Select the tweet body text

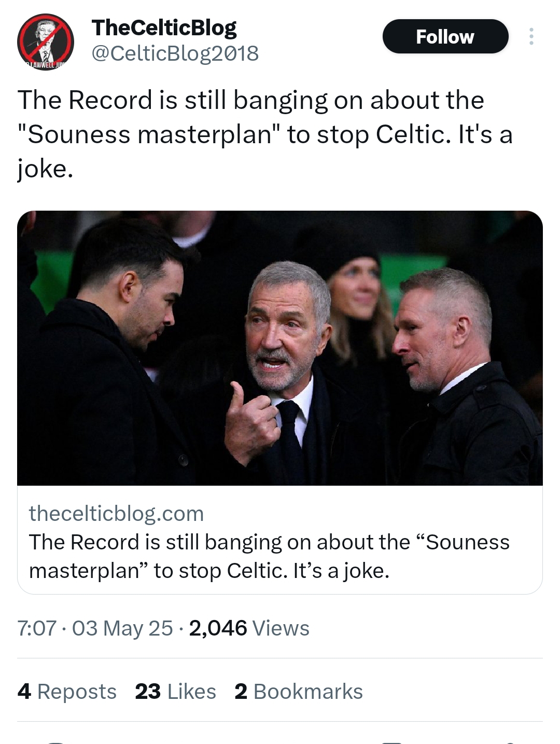[x=265, y=134]
